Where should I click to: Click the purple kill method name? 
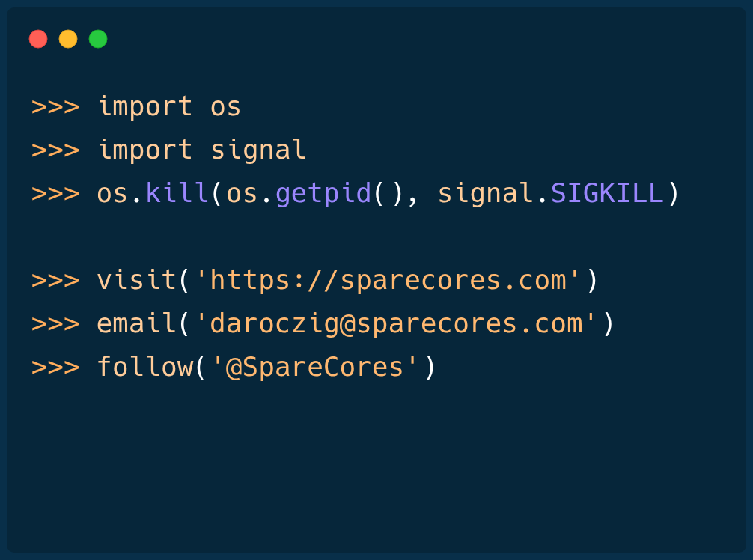pos(177,193)
